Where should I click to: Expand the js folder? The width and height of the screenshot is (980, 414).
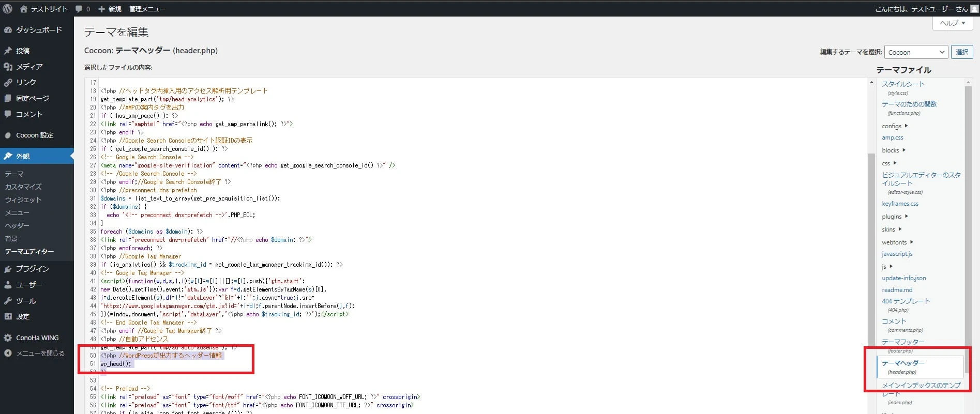887,267
